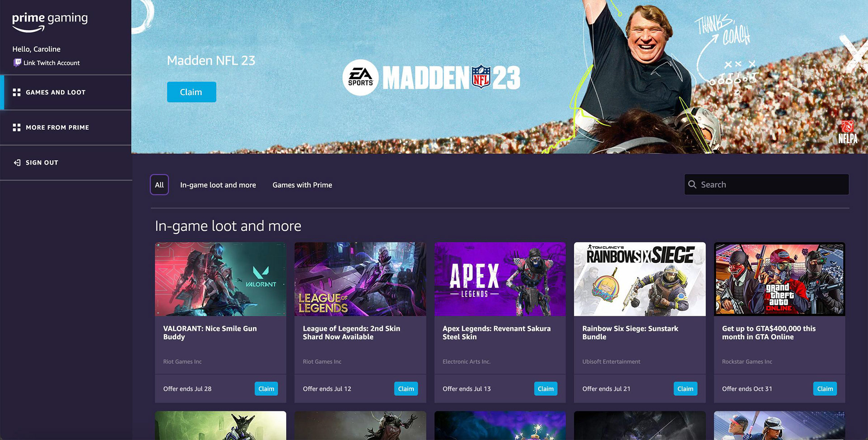This screenshot has width=868, height=440.
Task: Click the Offer ends Oct 31 text
Action: 747,389
